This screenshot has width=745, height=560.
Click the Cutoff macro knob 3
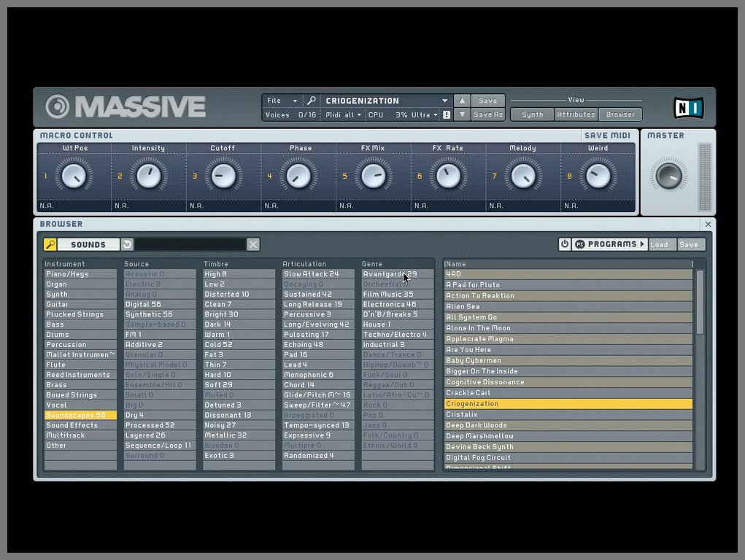coord(223,176)
